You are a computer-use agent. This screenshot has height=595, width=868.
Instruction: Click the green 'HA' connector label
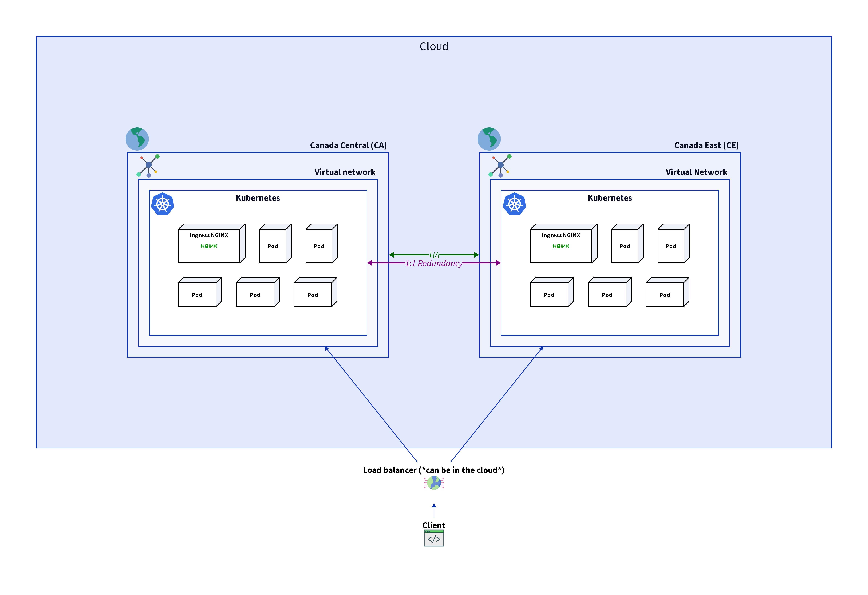(434, 255)
